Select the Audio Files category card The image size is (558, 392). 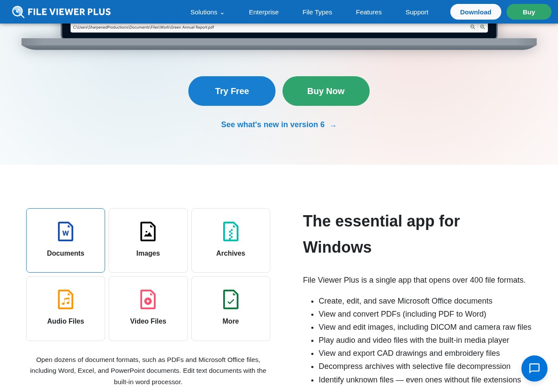coord(65,308)
